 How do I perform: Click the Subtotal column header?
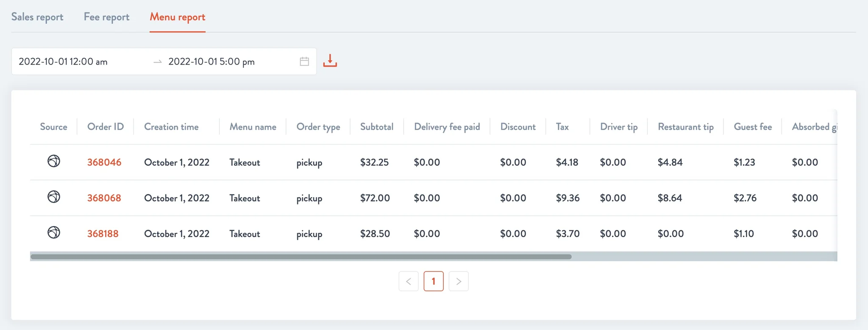pyautogui.click(x=377, y=127)
